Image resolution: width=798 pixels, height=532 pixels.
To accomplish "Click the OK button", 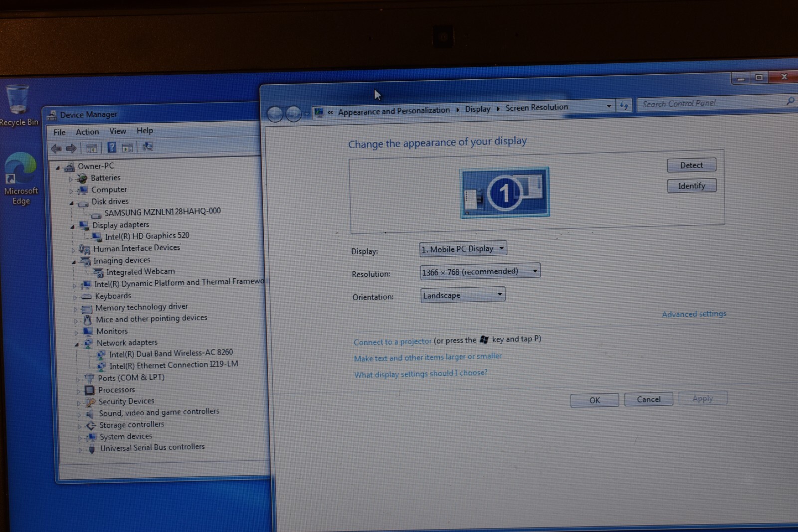I will click(595, 400).
